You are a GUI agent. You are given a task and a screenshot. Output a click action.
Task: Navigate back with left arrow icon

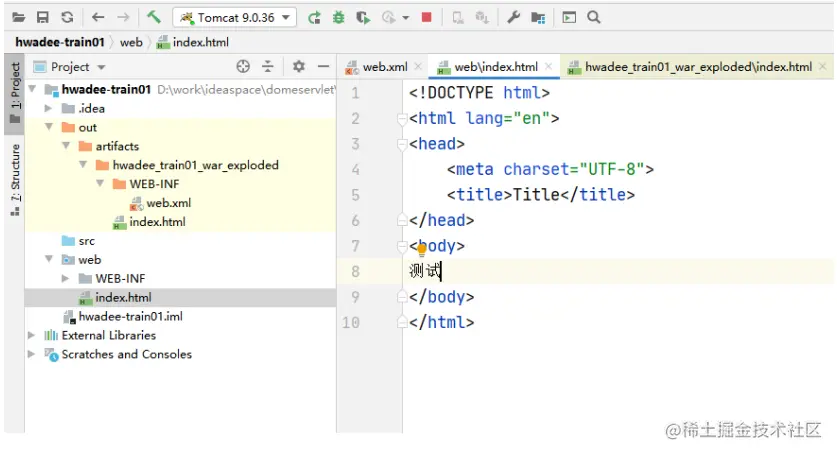click(98, 18)
